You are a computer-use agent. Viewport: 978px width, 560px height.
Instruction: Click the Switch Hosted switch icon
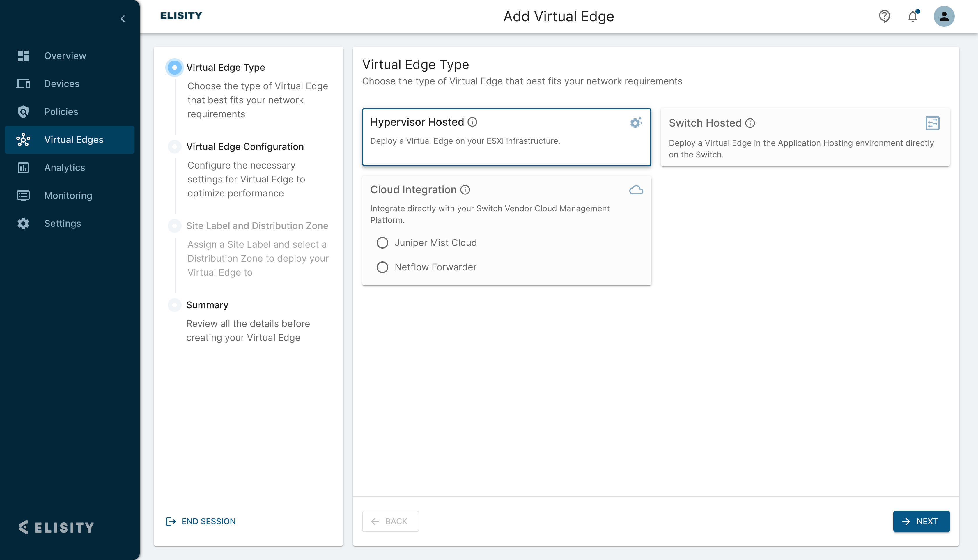point(932,123)
